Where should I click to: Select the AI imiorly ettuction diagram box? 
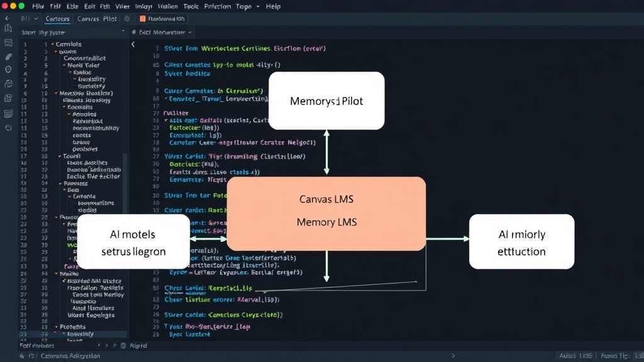pyautogui.click(x=521, y=241)
